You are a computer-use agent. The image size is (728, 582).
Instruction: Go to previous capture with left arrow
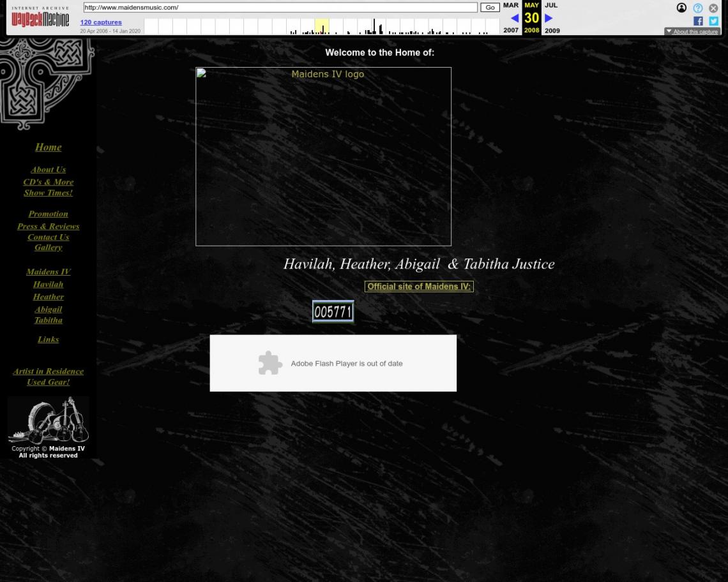tap(515, 18)
